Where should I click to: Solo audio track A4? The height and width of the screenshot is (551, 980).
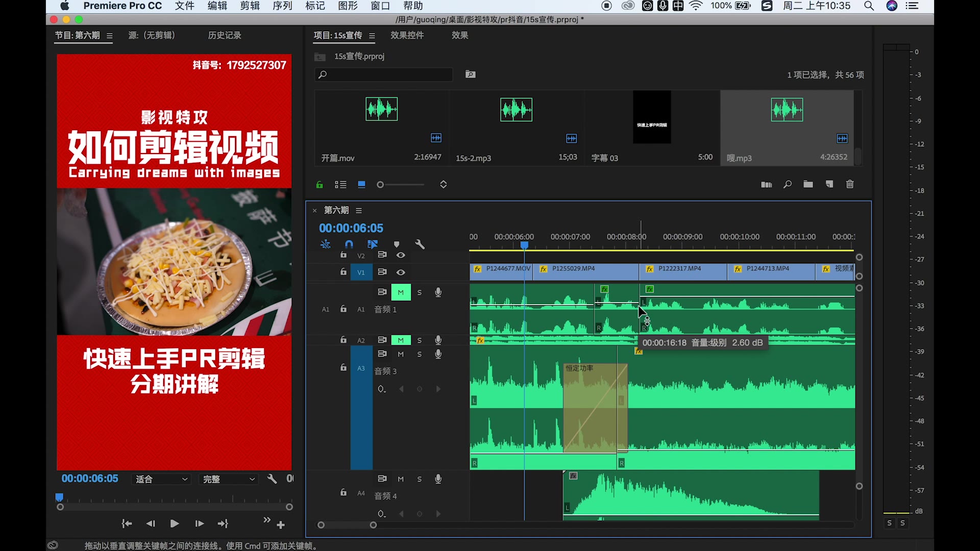pos(420,479)
